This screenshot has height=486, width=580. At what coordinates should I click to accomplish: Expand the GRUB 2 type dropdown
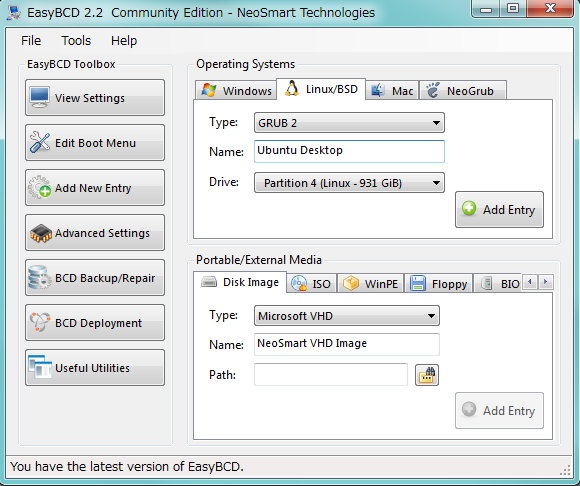[349, 123]
